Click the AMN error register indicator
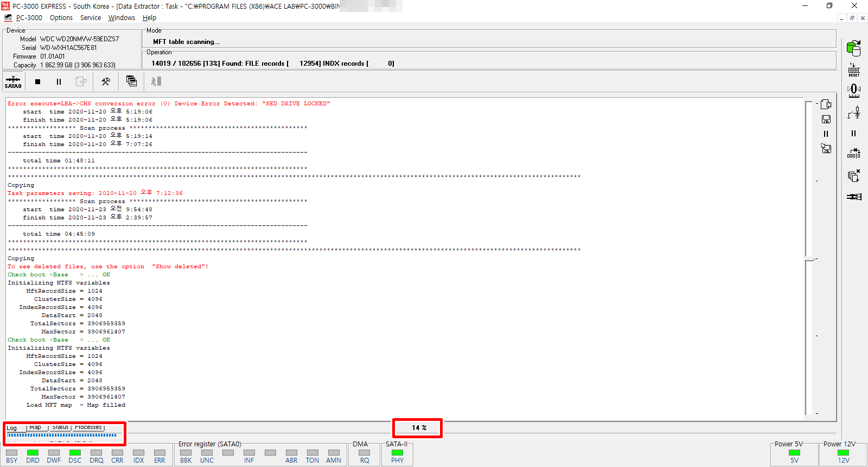868x467 pixels. (x=334, y=453)
